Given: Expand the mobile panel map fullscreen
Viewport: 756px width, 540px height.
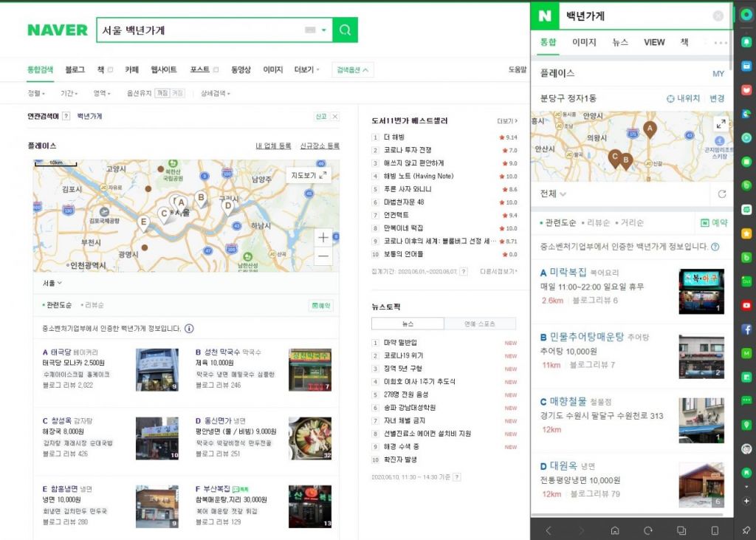Looking at the screenshot, I should point(721,124).
